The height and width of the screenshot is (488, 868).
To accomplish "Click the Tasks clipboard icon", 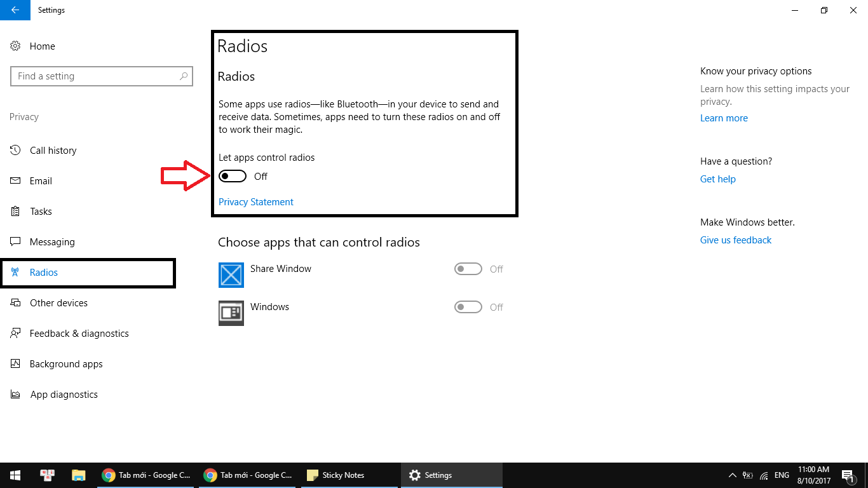I will [16, 212].
